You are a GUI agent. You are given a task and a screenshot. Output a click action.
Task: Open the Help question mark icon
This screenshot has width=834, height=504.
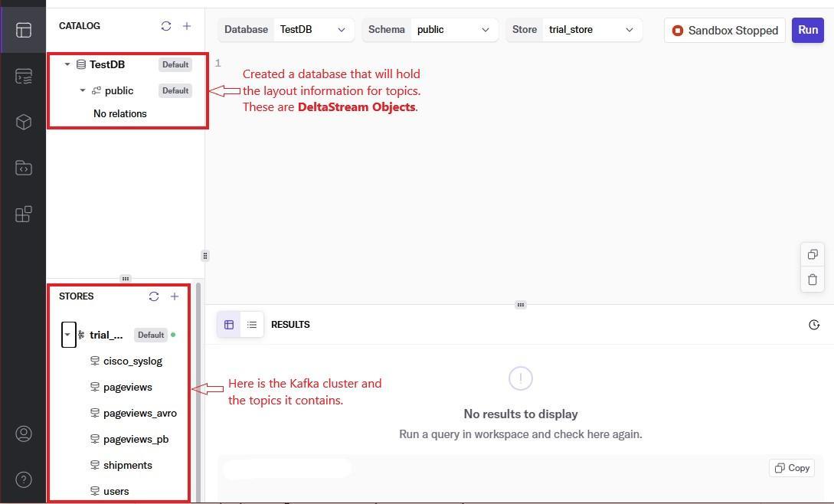pos(24,479)
